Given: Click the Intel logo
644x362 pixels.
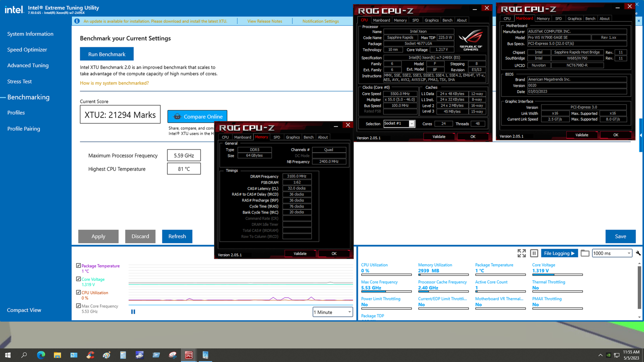Looking at the screenshot, I should [x=14, y=10].
